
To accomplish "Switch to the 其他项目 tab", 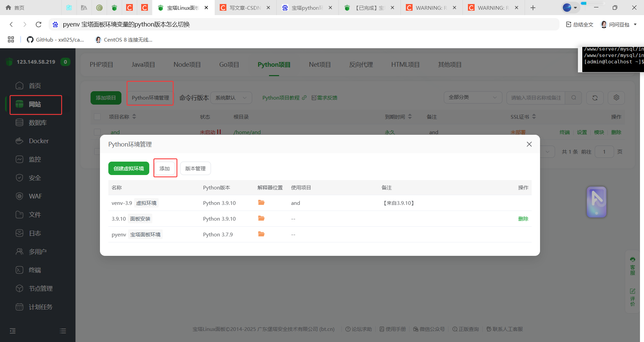I will point(449,65).
